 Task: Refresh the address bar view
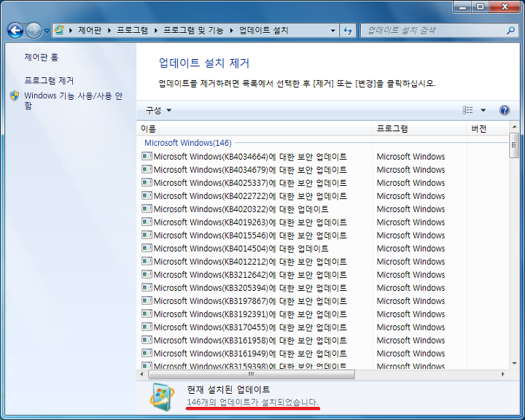(348, 31)
